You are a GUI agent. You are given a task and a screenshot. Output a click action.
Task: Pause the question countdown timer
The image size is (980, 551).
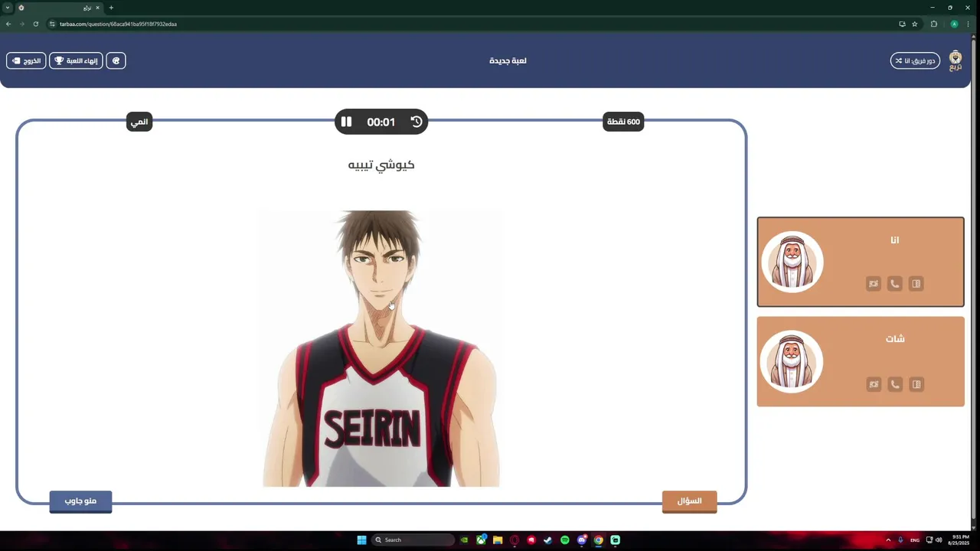[x=346, y=122]
